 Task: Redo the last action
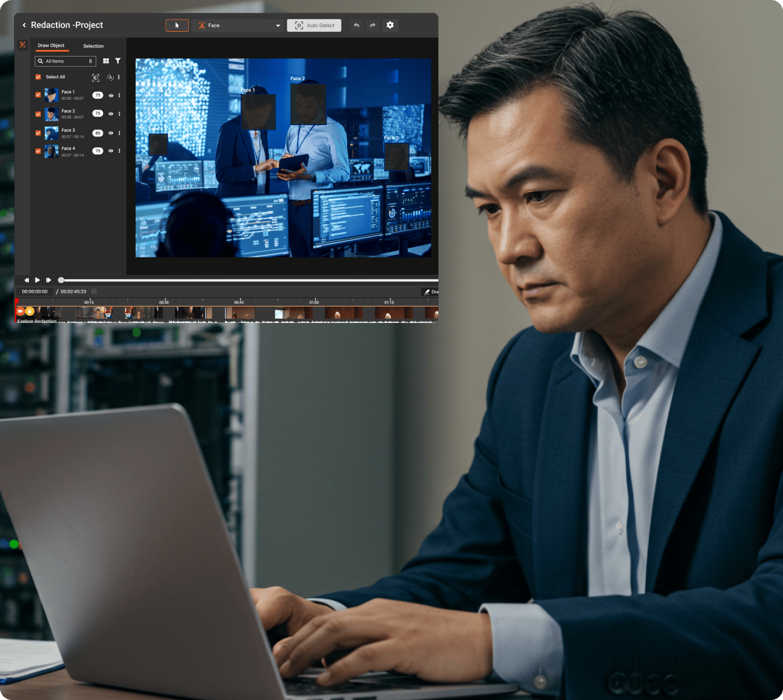[x=372, y=25]
